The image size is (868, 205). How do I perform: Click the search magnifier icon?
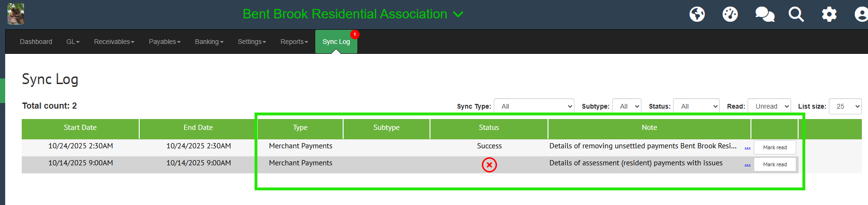[x=796, y=14]
